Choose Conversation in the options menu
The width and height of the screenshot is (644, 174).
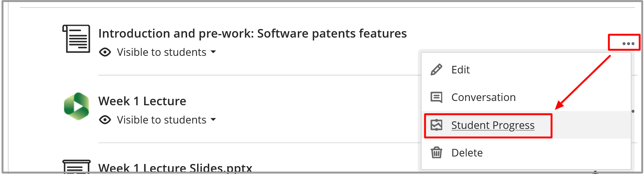483,97
